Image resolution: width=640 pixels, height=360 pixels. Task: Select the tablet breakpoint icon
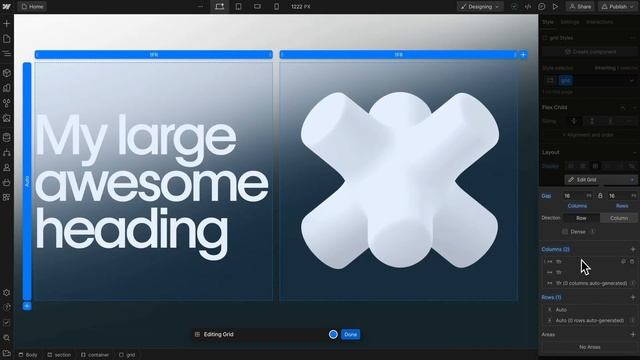(238, 7)
